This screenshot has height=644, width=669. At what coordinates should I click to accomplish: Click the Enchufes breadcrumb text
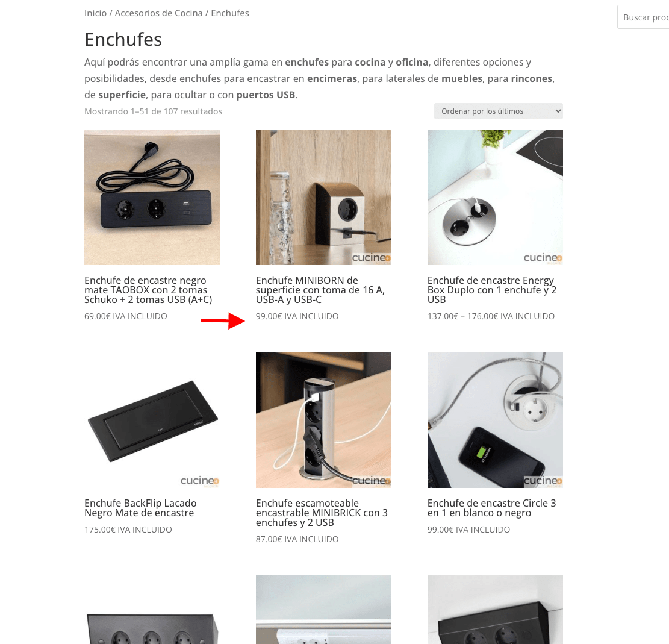230,13
